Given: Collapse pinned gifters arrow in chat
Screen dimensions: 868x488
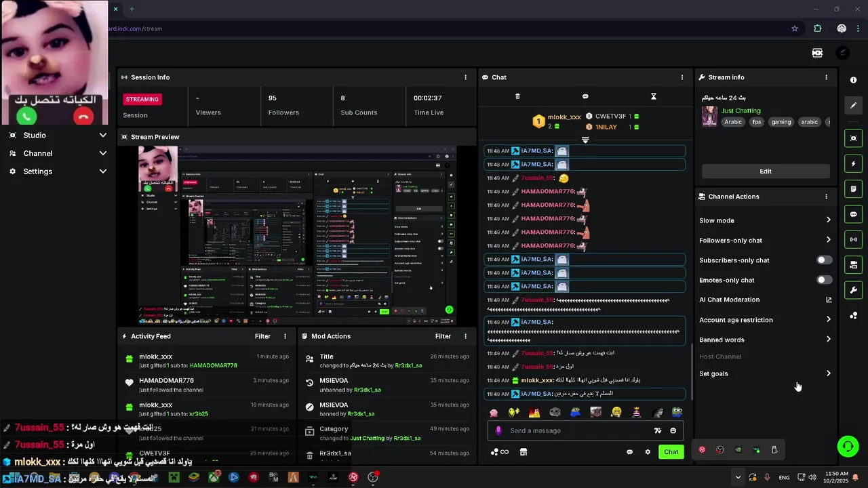Looking at the screenshot, I should [x=585, y=140].
